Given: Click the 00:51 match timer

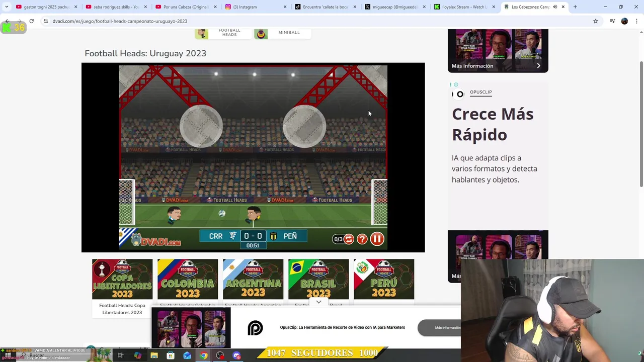Looking at the screenshot, I should pos(253,245).
